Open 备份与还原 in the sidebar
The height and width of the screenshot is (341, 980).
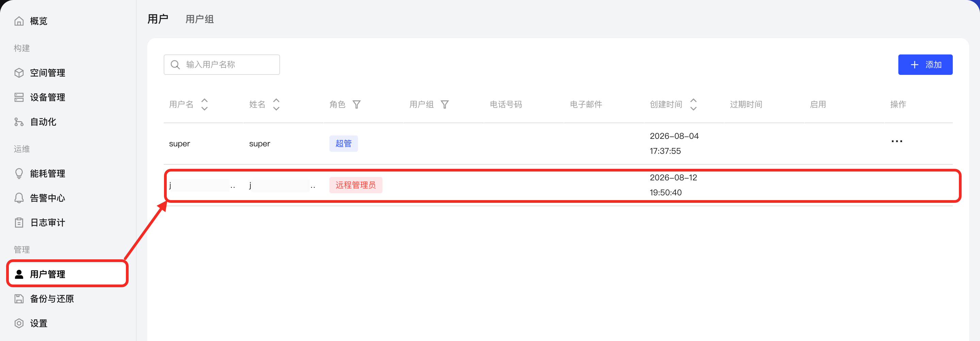[x=52, y=299]
